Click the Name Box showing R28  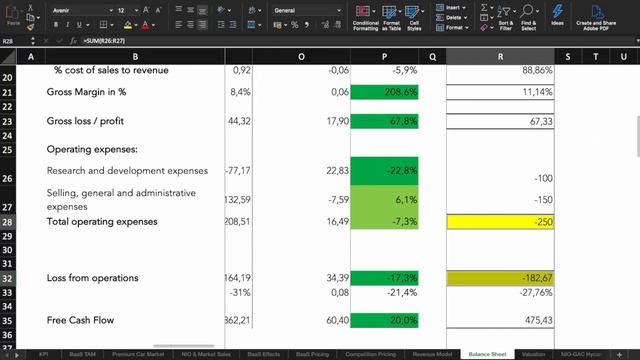tap(16, 41)
